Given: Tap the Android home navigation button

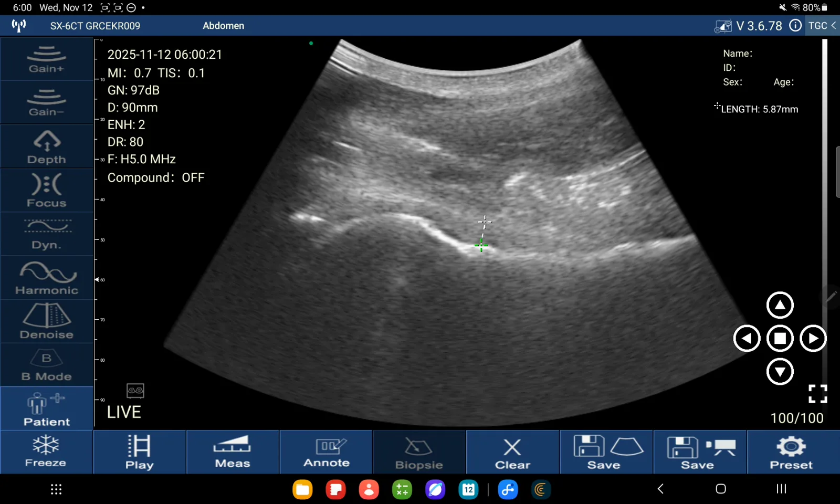Looking at the screenshot, I should coord(721,489).
